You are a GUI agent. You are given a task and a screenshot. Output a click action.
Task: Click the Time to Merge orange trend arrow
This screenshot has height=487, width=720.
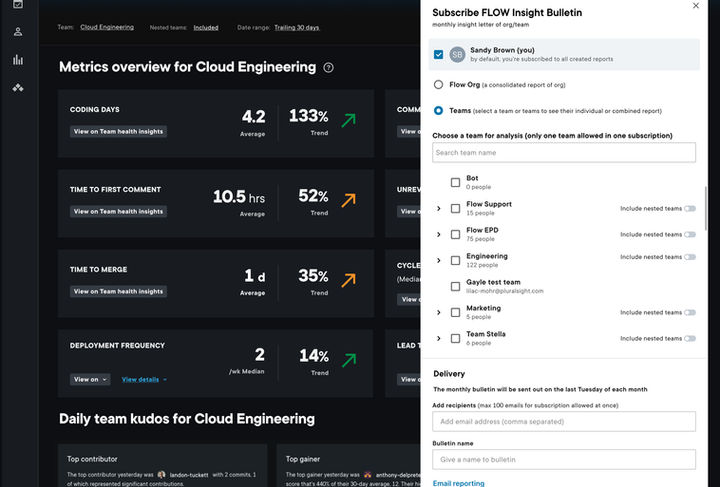pos(349,280)
